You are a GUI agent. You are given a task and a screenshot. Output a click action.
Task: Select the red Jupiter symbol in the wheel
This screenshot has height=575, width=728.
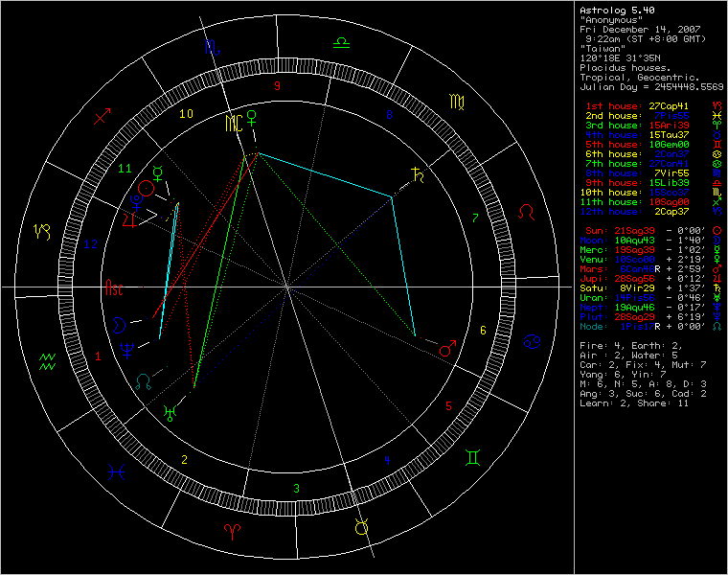[129, 219]
